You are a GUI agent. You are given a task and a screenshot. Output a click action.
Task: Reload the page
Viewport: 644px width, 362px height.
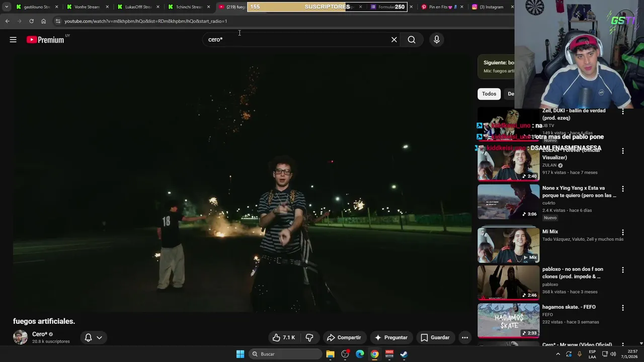point(31,21)
